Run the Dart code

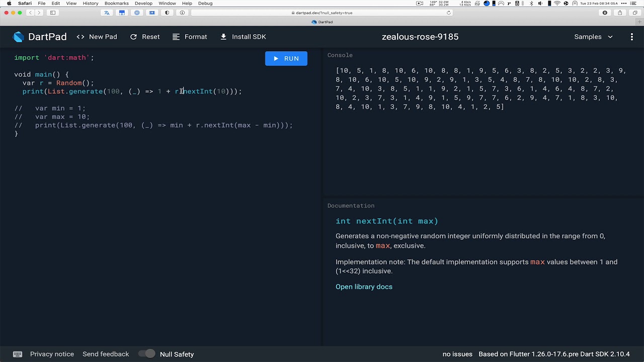(x=286, y=58)
